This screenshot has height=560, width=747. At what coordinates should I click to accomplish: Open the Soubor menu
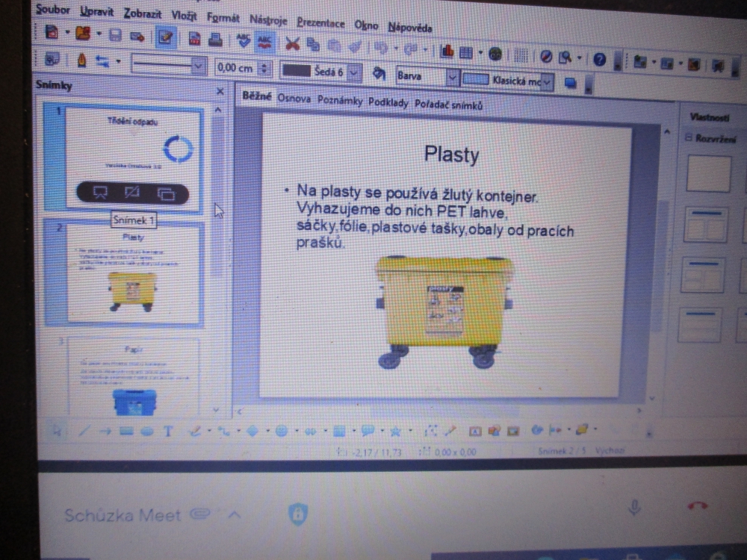pyautogui.click(x=53, y=10)
